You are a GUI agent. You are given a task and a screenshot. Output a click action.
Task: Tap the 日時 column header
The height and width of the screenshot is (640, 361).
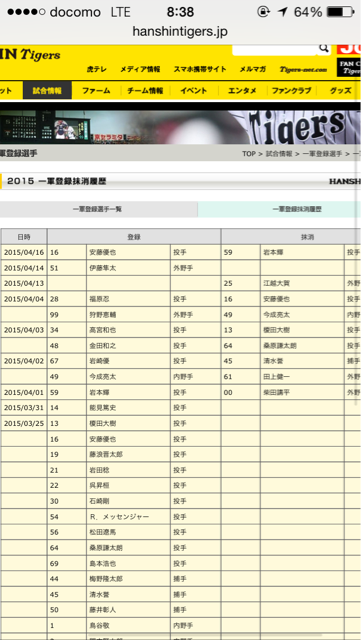click(x=24, y=237)
